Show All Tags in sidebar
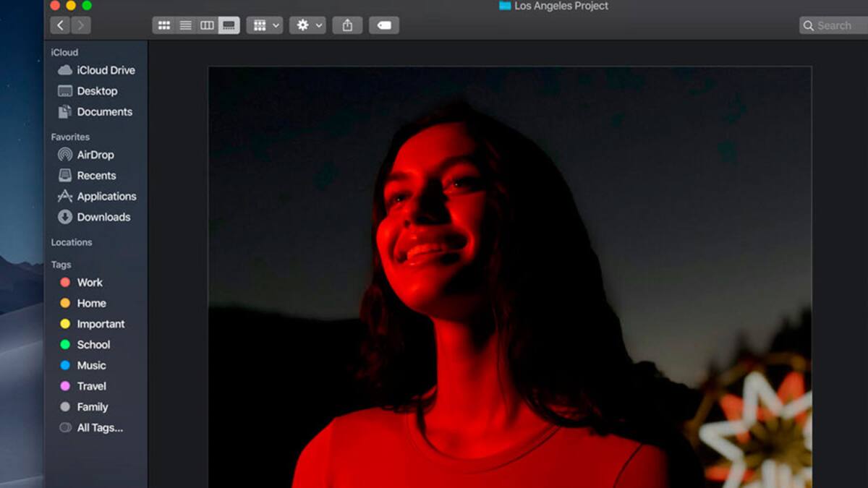The width and height of the screenshot is (868, 488). tap(100, 428)
